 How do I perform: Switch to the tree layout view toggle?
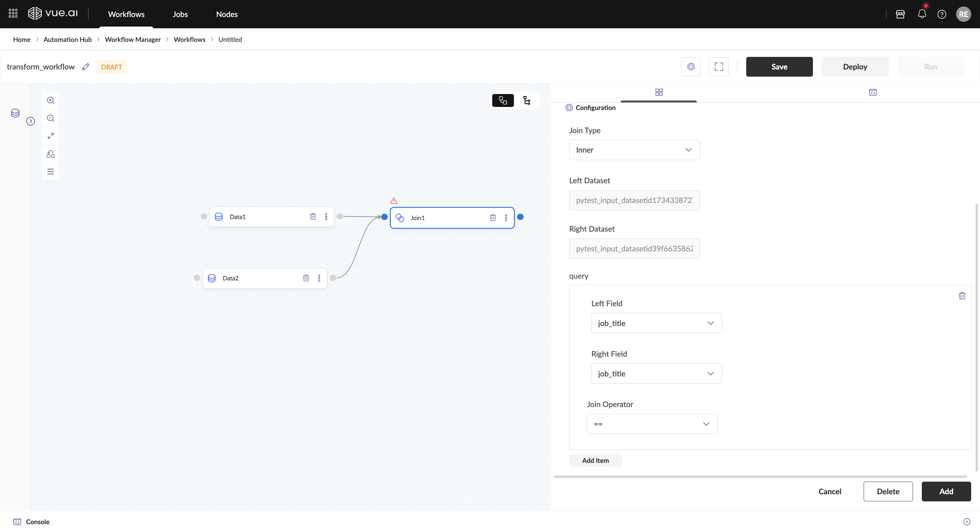click(527, 100)
